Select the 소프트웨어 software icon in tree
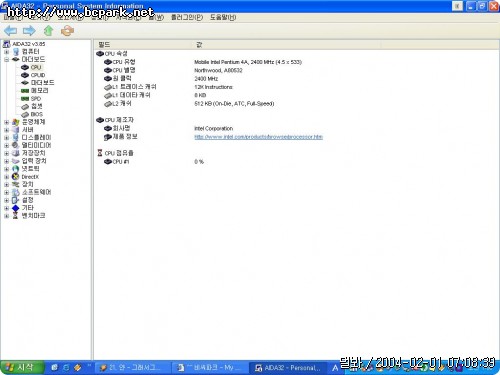The image size is (500, 375). coord(16,192)
